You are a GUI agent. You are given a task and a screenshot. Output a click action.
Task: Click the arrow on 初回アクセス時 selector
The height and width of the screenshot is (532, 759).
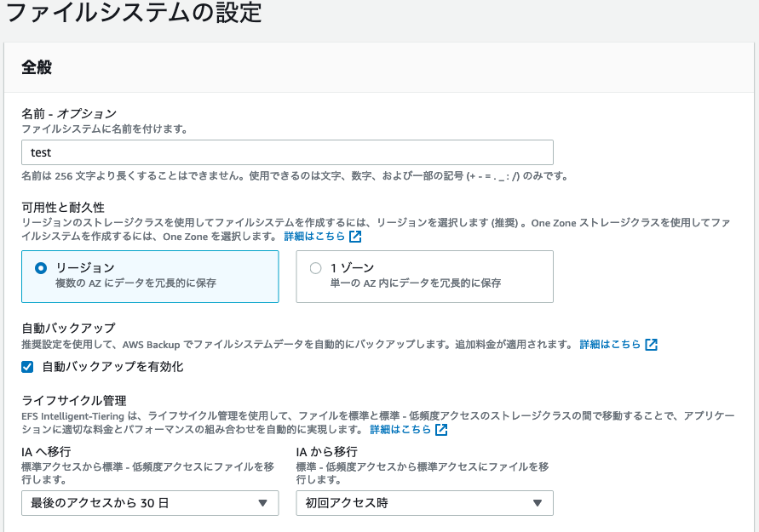(x=538, y=503)
